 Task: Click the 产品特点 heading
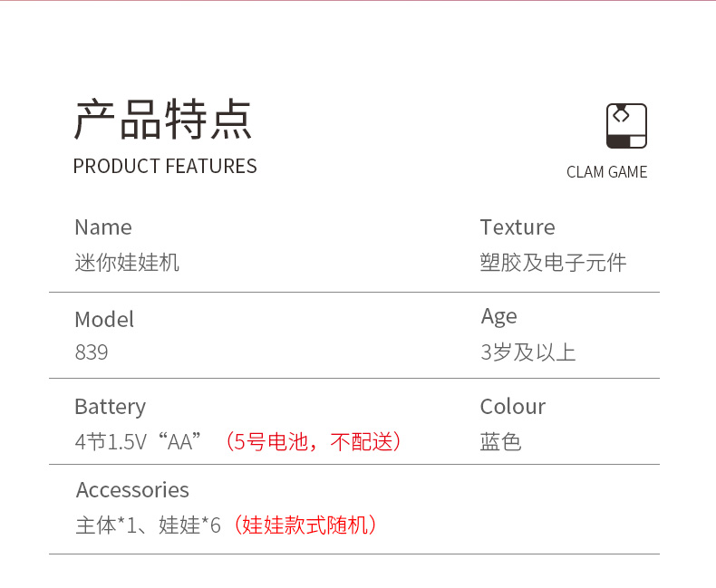[x=163, y=120]
